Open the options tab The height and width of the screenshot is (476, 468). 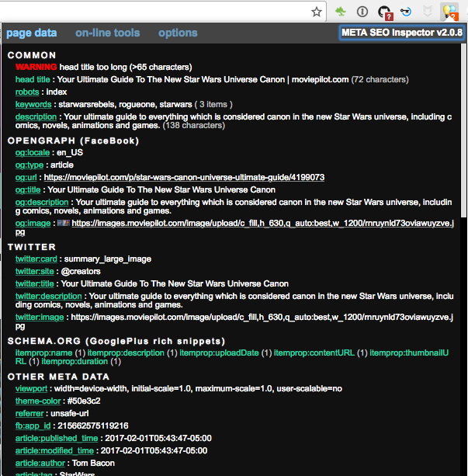[x=178, y=33]
